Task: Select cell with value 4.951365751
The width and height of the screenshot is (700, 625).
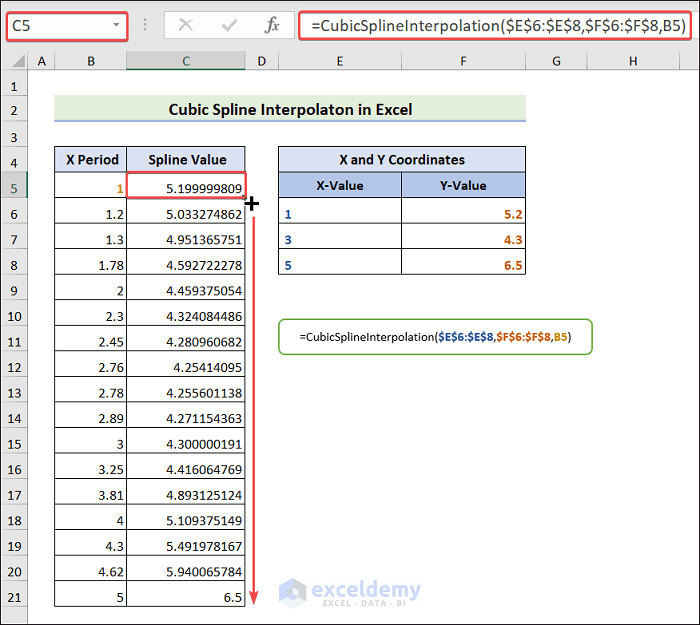Action: point(186,236)
